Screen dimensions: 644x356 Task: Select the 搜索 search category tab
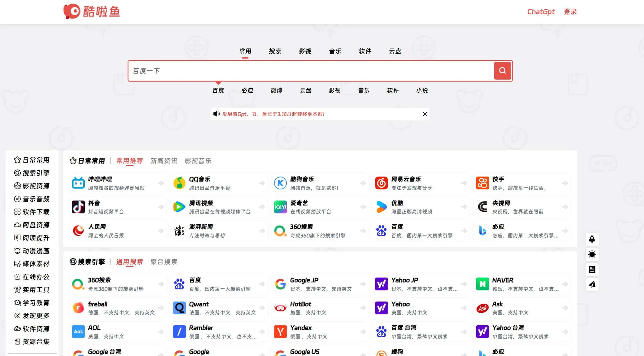pyautogui.click(x=275, y=51)
